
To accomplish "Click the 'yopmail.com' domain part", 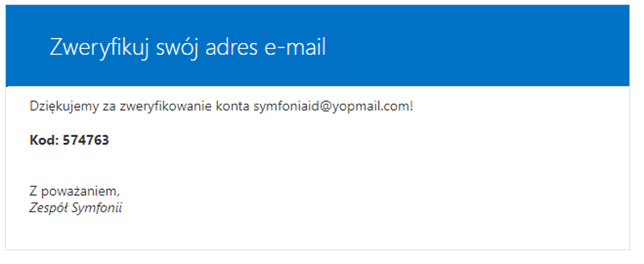I will click(x=371, y=106).
